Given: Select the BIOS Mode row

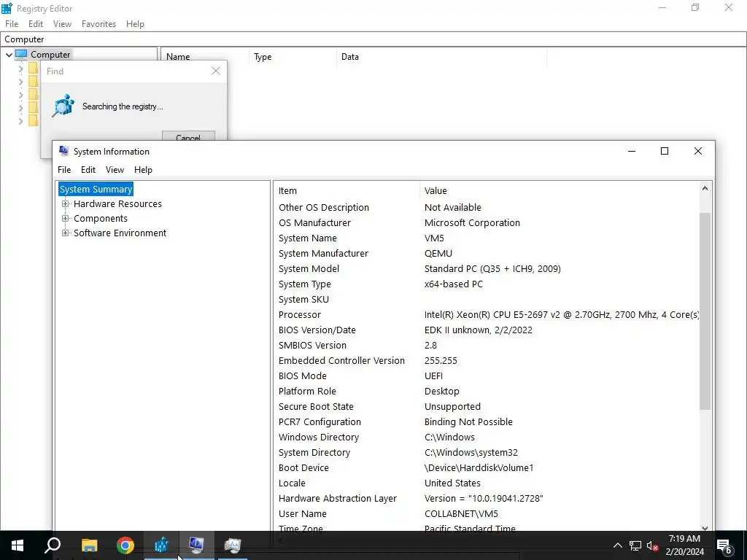Looking at the screenshot, I should pos(486,376).
